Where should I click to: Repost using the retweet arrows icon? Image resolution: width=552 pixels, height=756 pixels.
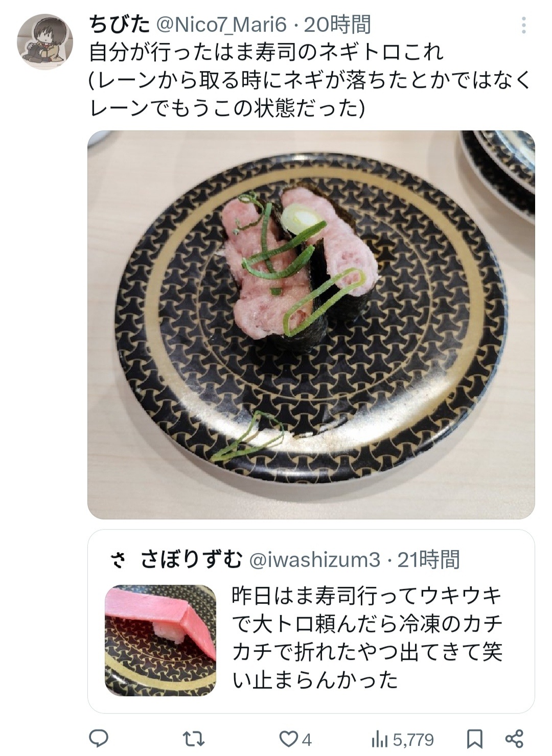[x=194, y=739]
